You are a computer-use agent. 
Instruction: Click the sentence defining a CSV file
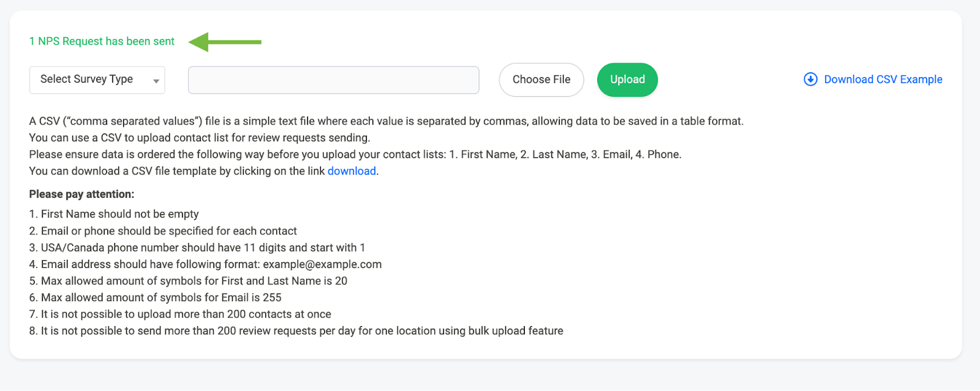(386, 121)
